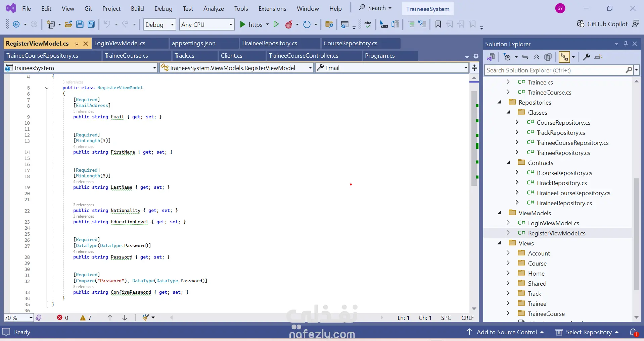Open the Debug configuration dropdown
644x341 pixels.
pos(160,24)
